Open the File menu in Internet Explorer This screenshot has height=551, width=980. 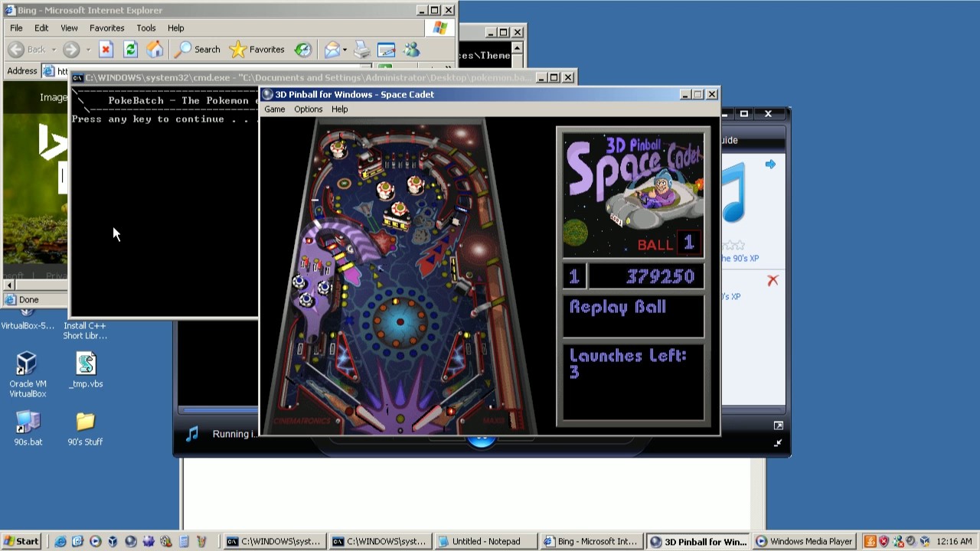16,28
